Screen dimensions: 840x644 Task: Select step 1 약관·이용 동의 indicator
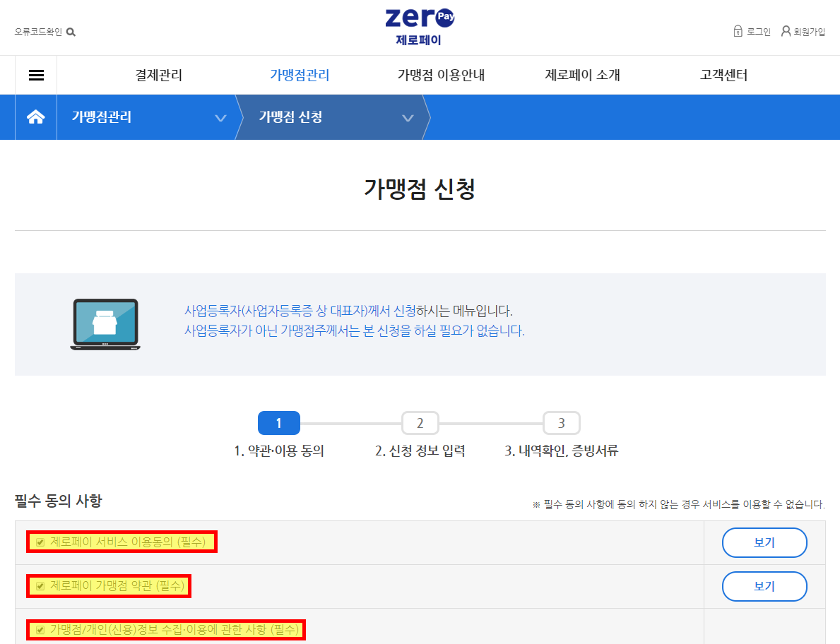(x=278, y=423)
